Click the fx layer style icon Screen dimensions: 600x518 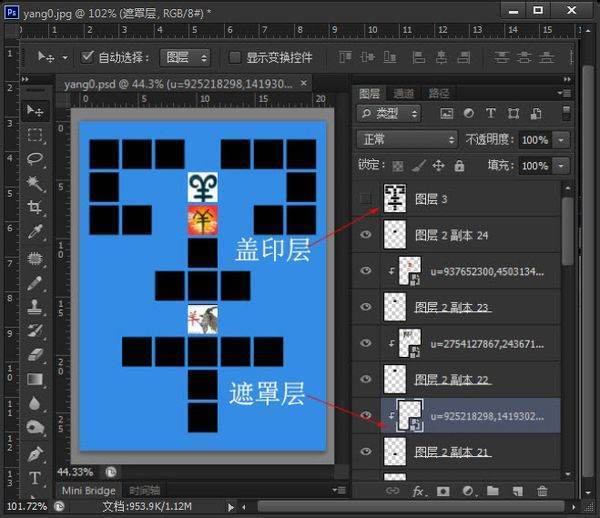[418, 491]
